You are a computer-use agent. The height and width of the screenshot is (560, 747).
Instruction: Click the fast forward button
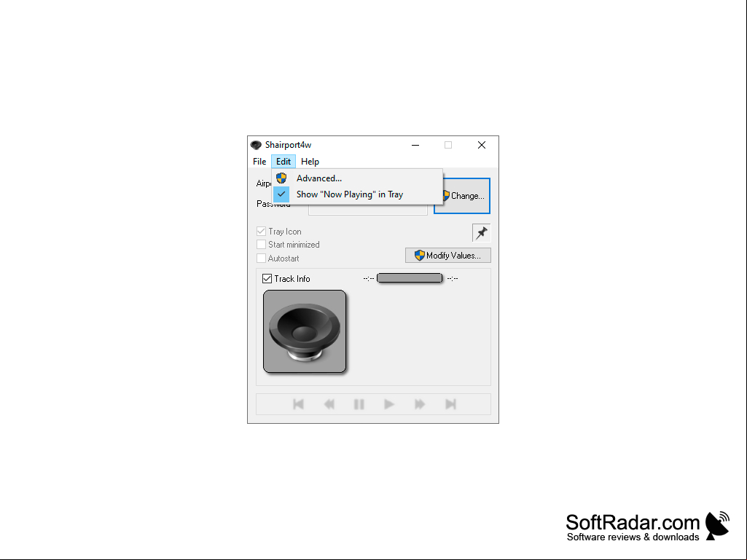click(420, 404)
